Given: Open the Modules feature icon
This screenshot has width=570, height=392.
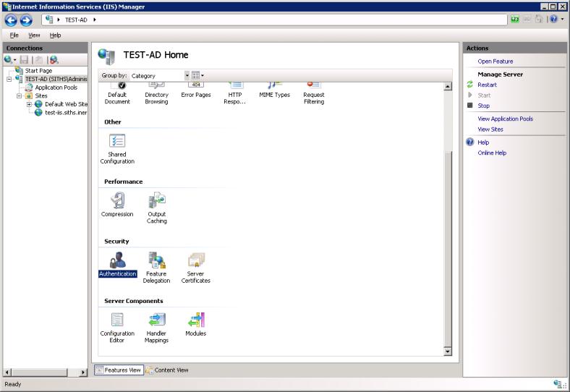Looking at the screenshot, I should coord(196,320).
